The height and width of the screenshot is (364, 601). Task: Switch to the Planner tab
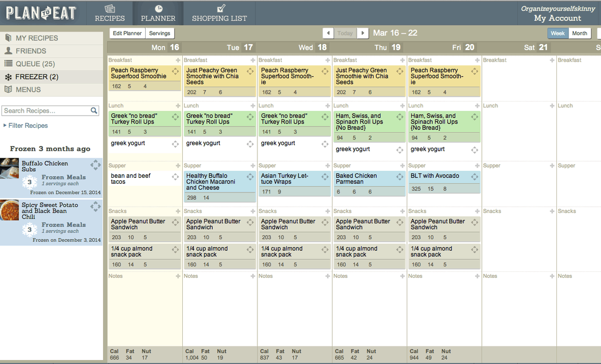coord(158,13)
